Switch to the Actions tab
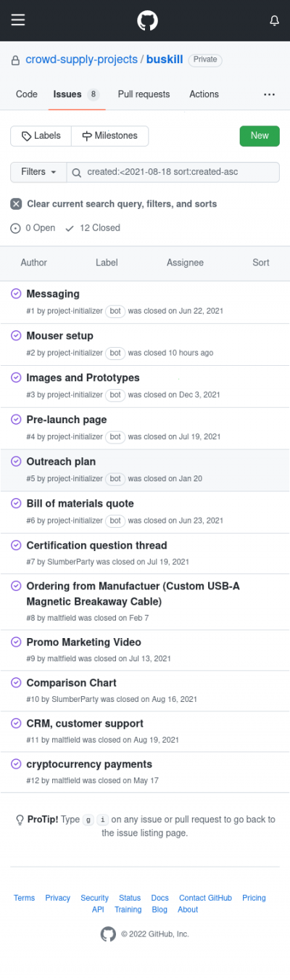This screenshot has height=980, width=290. (204, 94)
